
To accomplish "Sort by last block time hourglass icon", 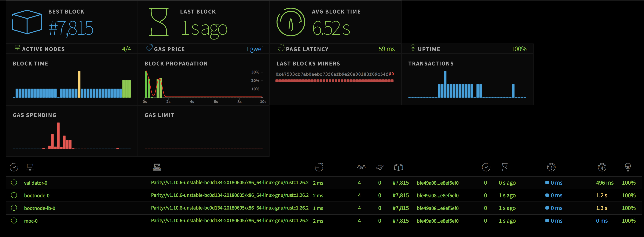I will (x=505, y=167).
